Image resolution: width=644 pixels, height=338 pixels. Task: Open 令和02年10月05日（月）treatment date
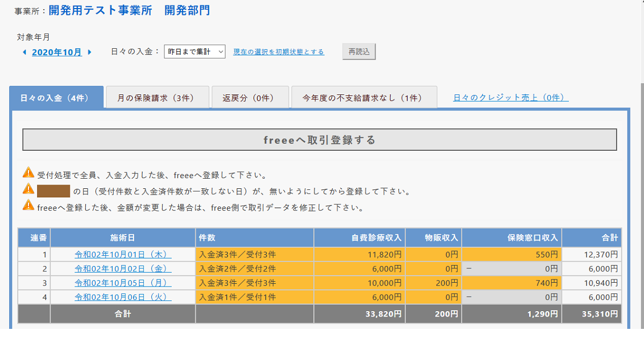pyautogui.click(x=123, y=283)
